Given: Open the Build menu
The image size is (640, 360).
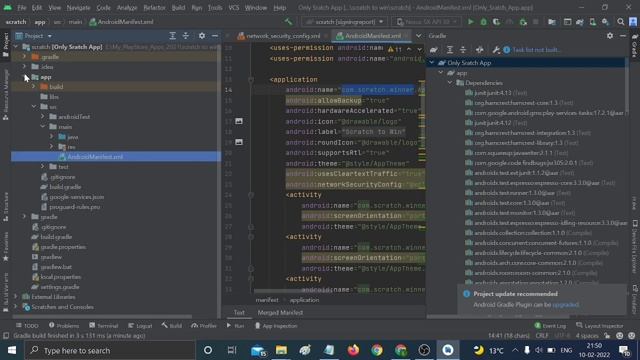Looking at the screenshot, I should coord(178,7).
